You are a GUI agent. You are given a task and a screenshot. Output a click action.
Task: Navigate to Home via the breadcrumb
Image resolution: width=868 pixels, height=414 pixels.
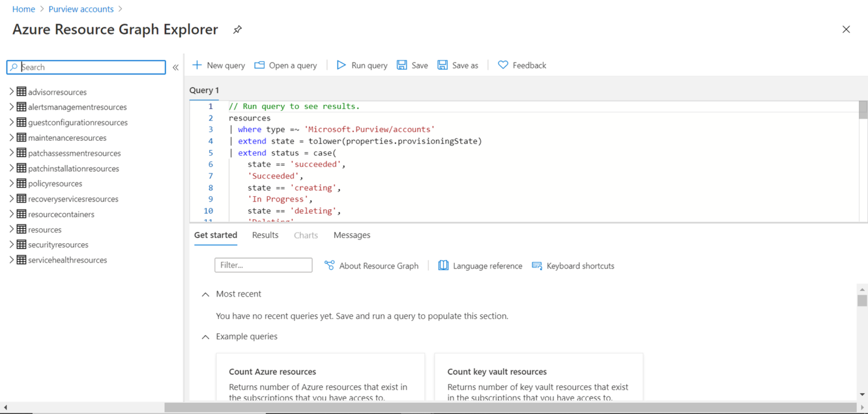click(23, 8)
